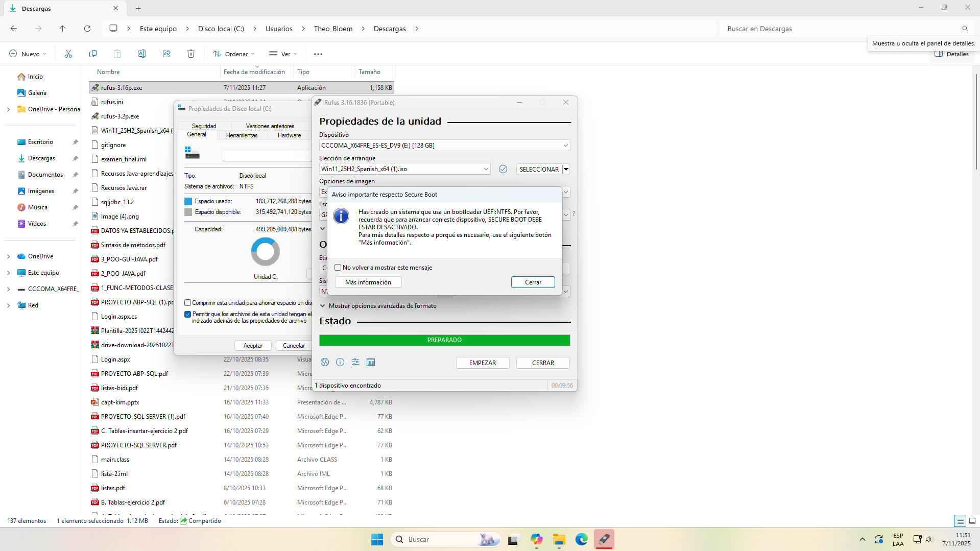Uncheck 'Permitir que los archivos' indexing checkbox
The image size is (980, 551).
tap(188, 315)
